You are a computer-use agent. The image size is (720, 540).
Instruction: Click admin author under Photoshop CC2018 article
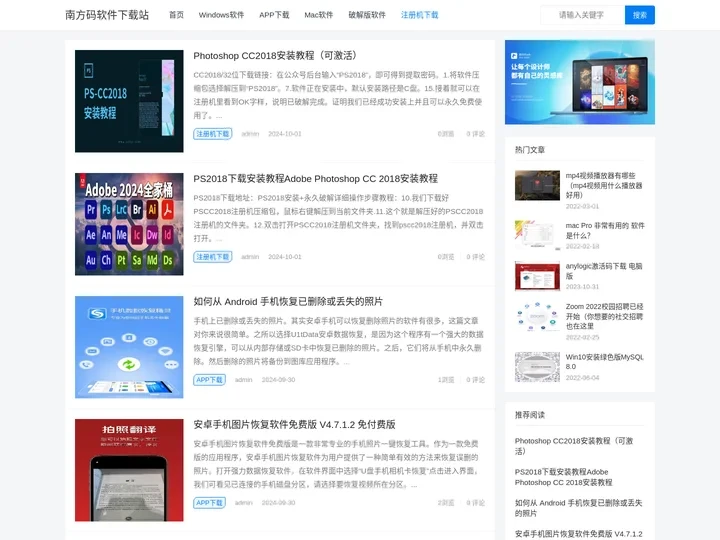coord(250,134)
